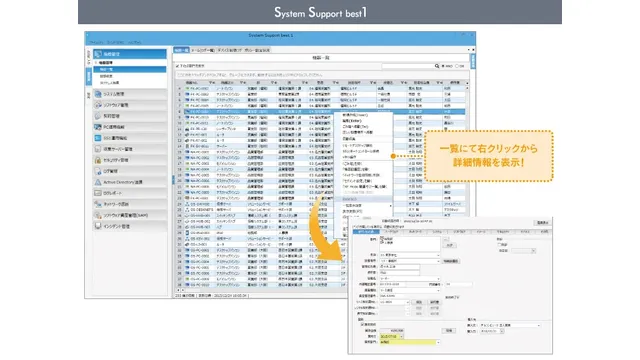Select the highlighted first tab in the detail window
The width and height of the screenshot is (640, 360).
coord(366,231)
